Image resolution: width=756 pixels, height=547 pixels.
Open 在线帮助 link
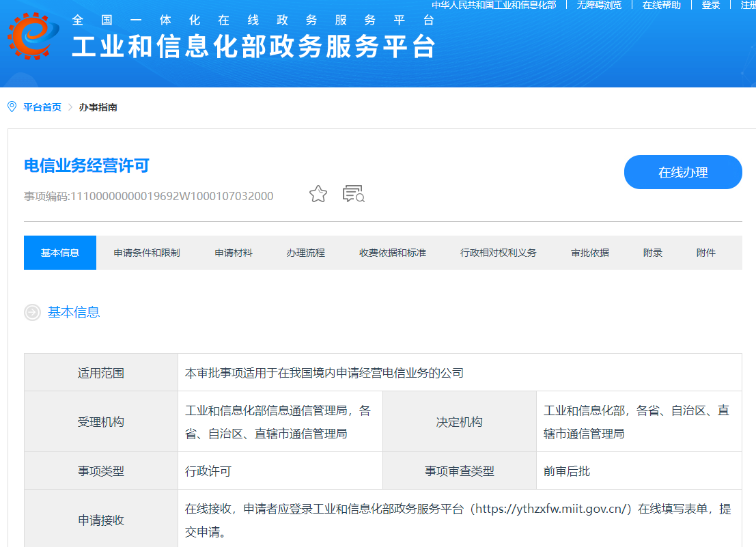(662, 5)
